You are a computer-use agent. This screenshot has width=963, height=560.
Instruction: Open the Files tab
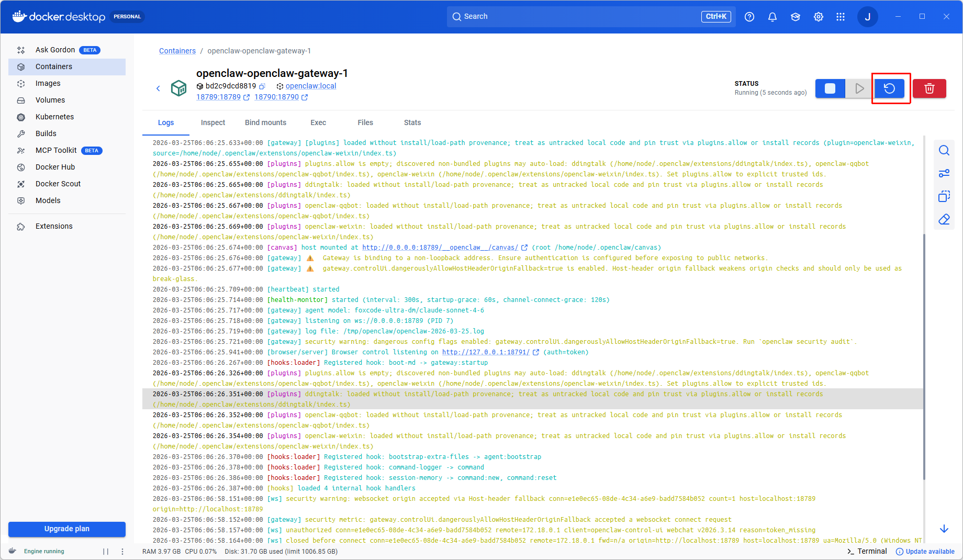[x=365, y=122]
